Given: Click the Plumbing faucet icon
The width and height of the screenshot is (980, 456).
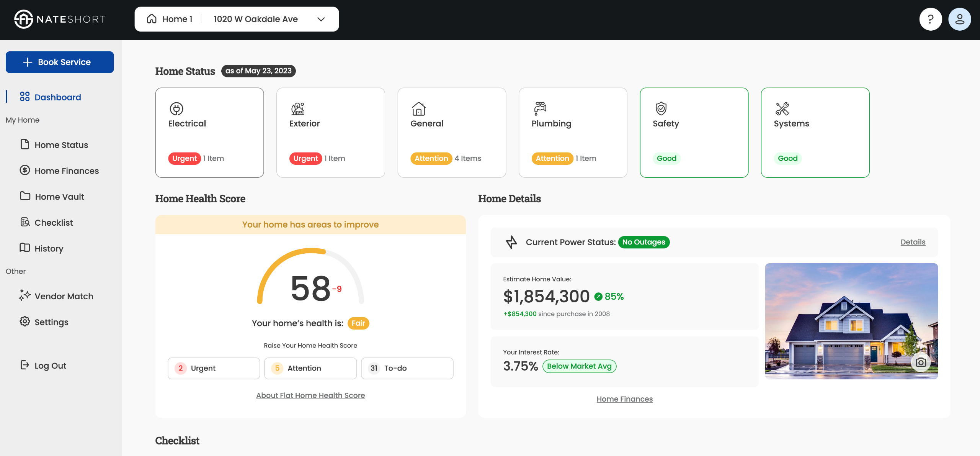Looking at the screenshot, I should pyautogui.click(x=540, y=108).
